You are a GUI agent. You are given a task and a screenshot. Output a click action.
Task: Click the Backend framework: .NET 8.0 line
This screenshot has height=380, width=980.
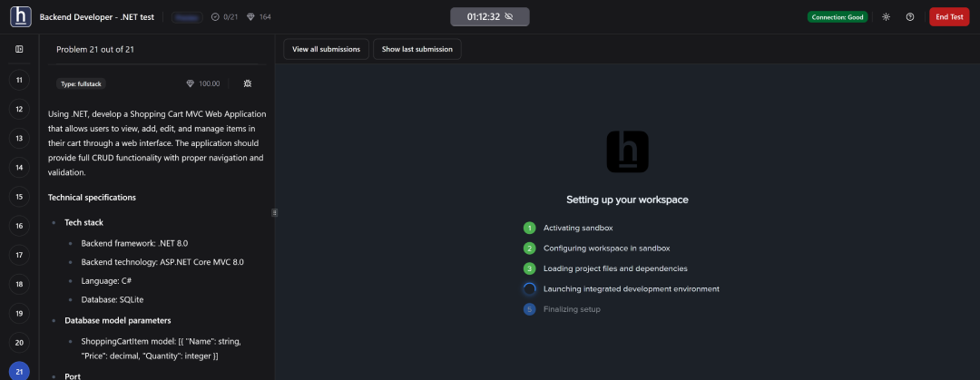tap(134, 243)
